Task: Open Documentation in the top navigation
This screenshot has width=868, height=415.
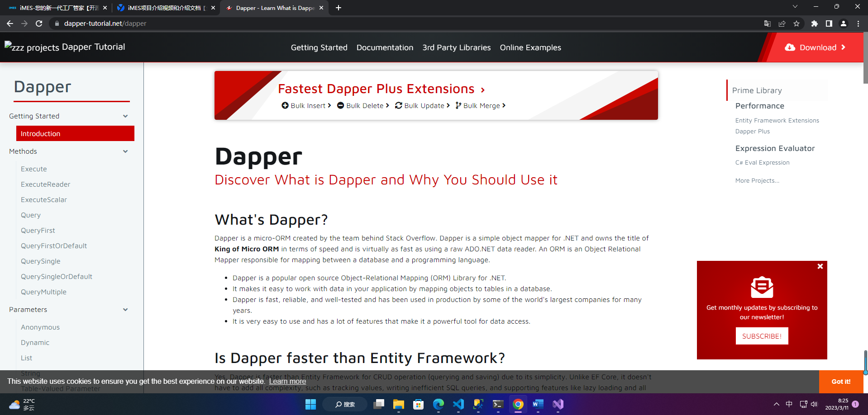Action: pyautogui.click(x=385, y=47)
